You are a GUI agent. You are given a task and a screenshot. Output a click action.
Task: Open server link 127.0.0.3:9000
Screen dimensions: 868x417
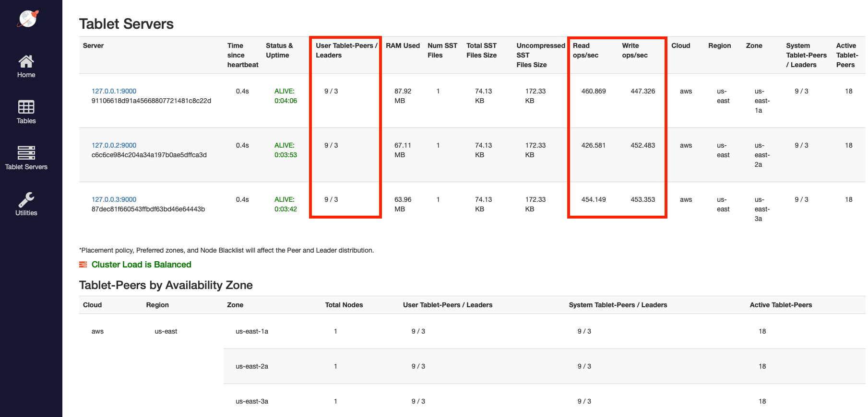coord(114,199)
